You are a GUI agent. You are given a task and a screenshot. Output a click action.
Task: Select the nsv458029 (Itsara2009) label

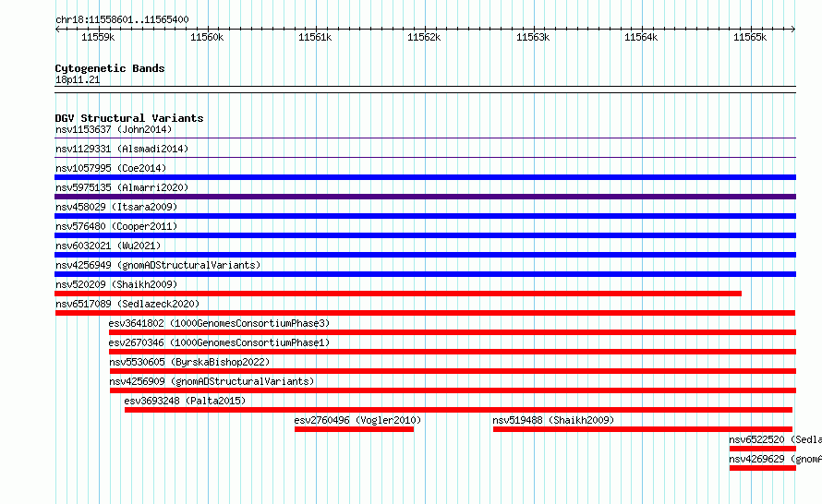point(116,207)
